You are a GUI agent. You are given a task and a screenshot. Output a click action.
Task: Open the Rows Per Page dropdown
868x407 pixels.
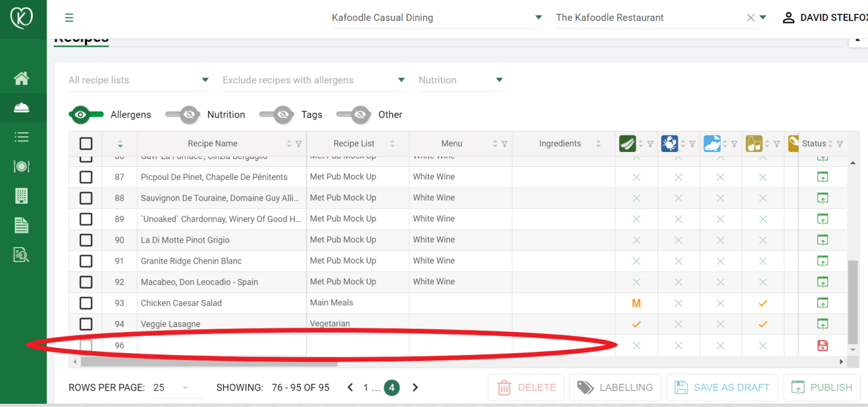coord(178,388)
